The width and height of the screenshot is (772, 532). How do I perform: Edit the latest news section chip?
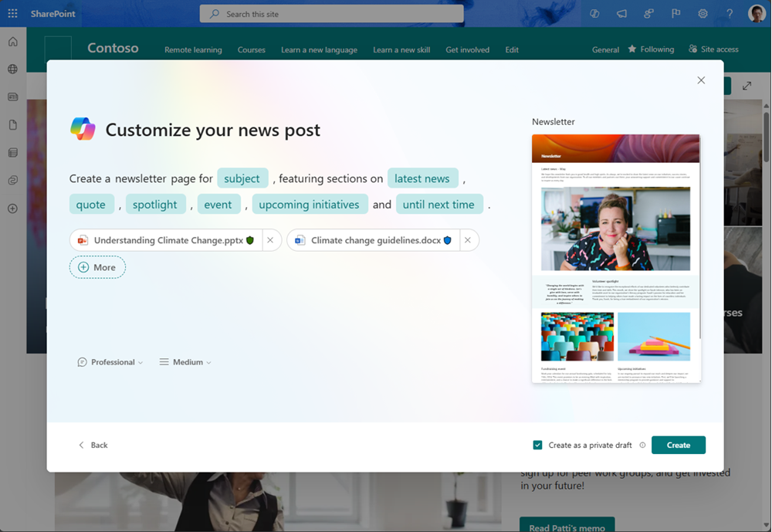pos(422,178)
